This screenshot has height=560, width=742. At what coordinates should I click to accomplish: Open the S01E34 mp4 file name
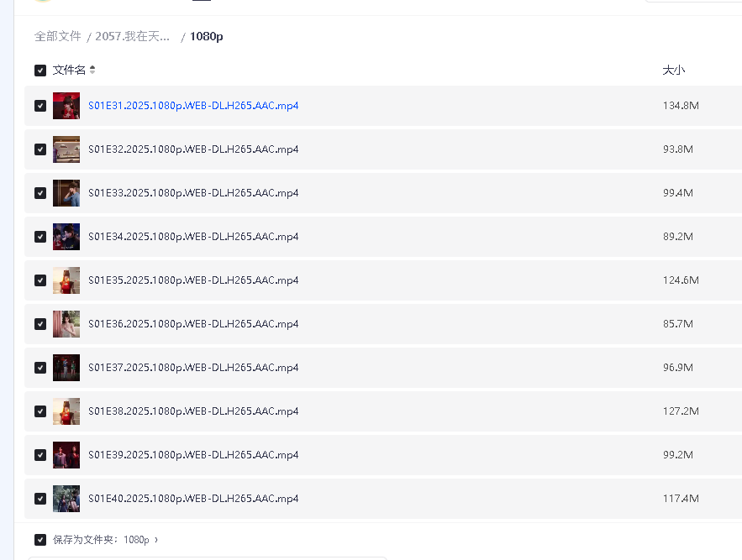click(193, 237)
